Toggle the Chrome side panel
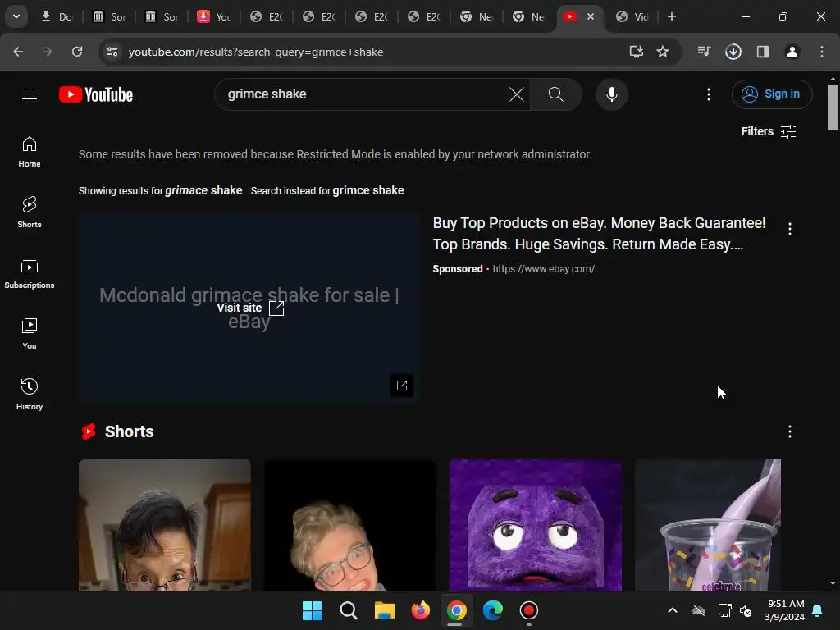The width and height of the screenshot is (840, 630). click(x=763, y=52)
